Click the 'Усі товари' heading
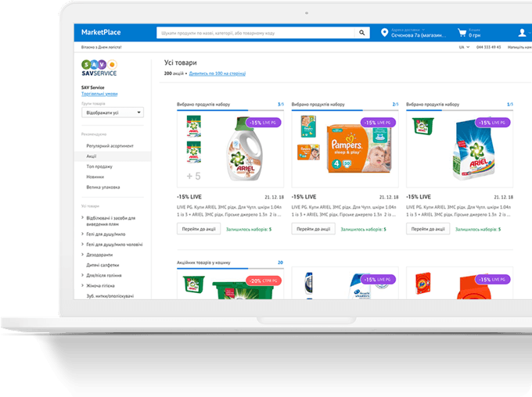 click(181, 63)
